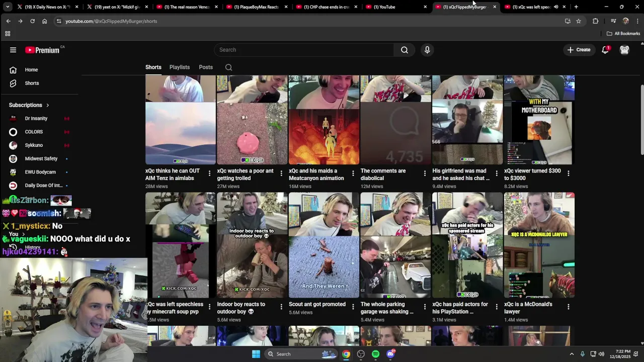Open the tab search dropdown arrow

8,7
